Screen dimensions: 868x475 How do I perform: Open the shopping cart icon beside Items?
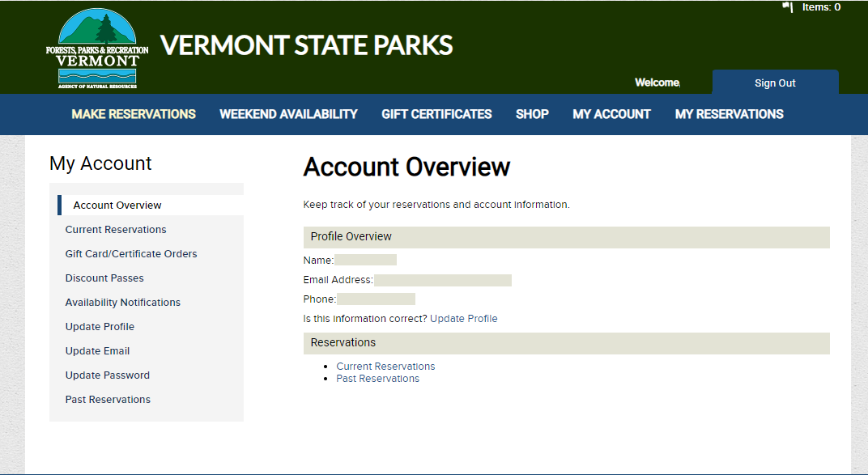pos(787,7)
